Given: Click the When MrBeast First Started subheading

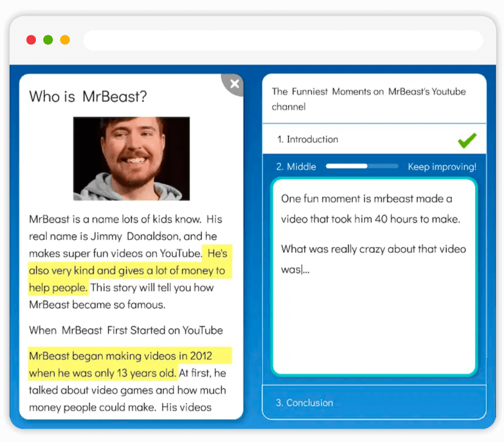Looking at the screenshot, I should point(126,330).
